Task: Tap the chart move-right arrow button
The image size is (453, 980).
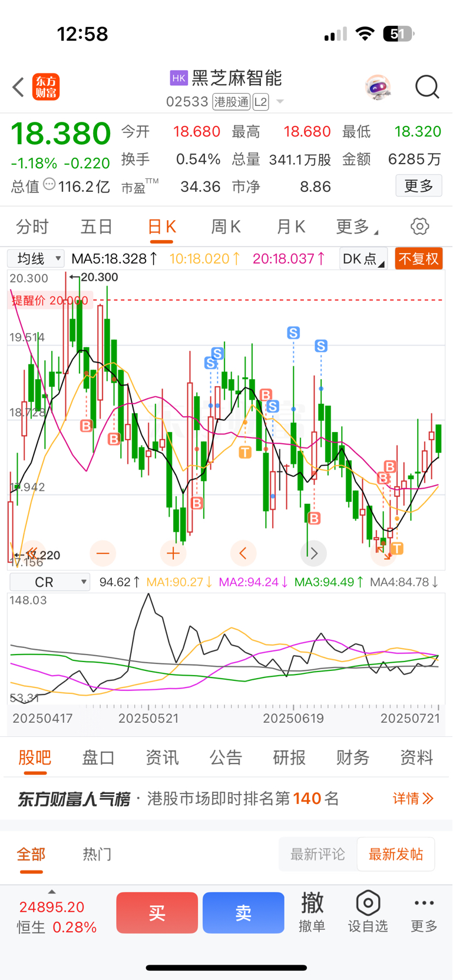Action: [x=314, y=553]
